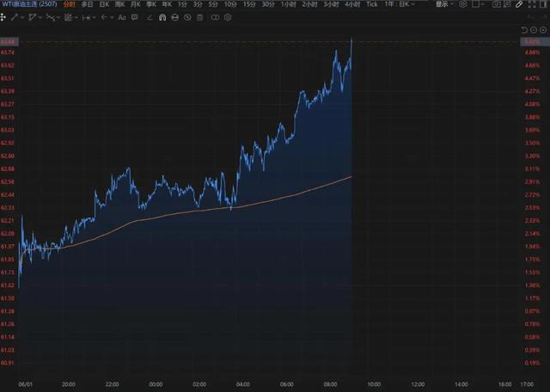Toggle the drawings visibility eye icon
Screen dimensions: 550x392
click(187, 17)
